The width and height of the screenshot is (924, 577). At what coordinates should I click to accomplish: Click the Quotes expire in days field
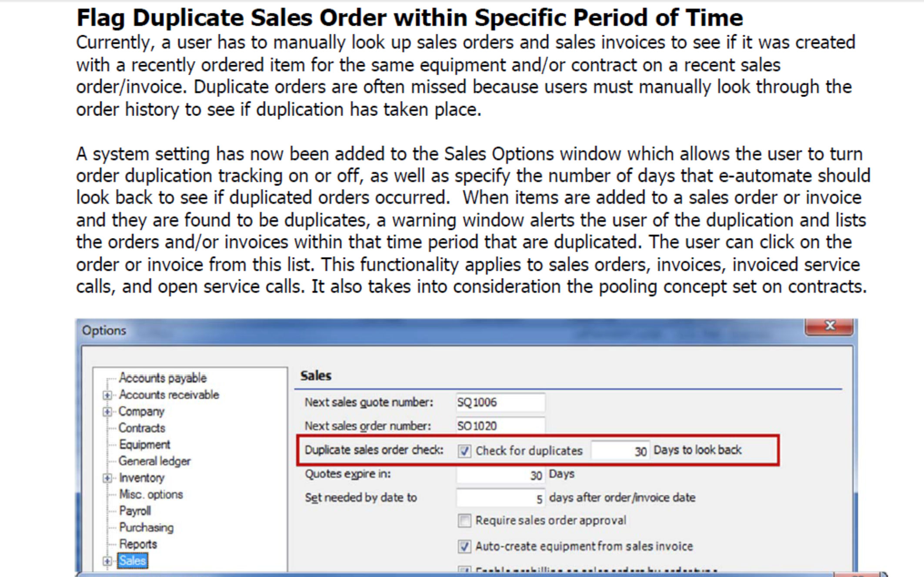[x=500, y=475]
